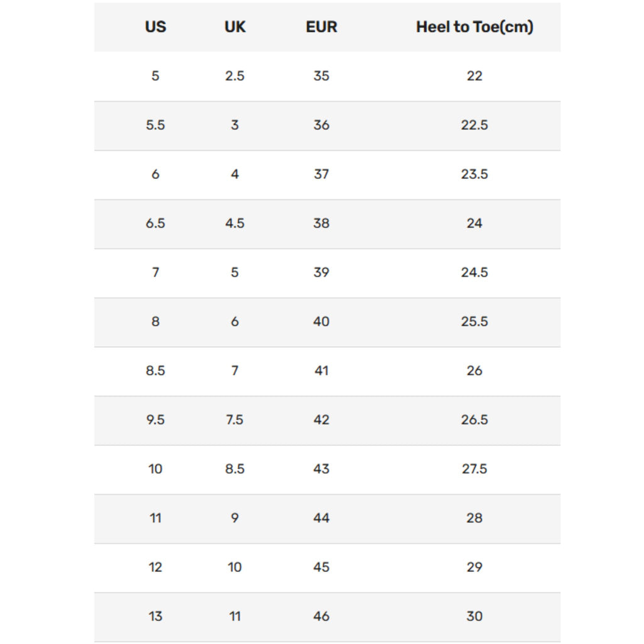Select US size 5 cell

pos(155,76)
